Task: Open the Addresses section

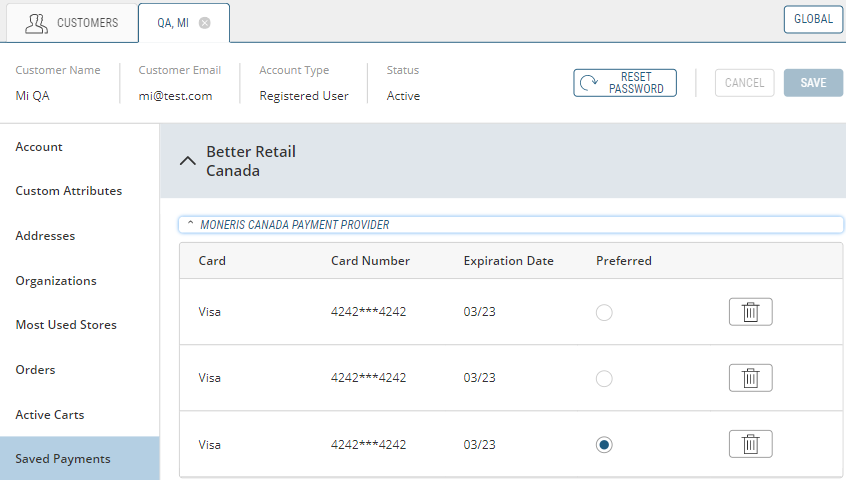Action: click(45, 236)
